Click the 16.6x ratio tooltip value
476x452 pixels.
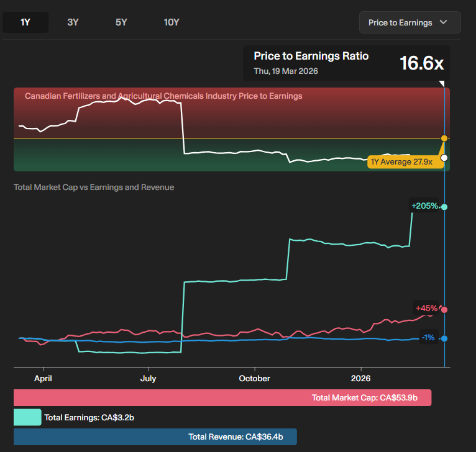point(421,63)
